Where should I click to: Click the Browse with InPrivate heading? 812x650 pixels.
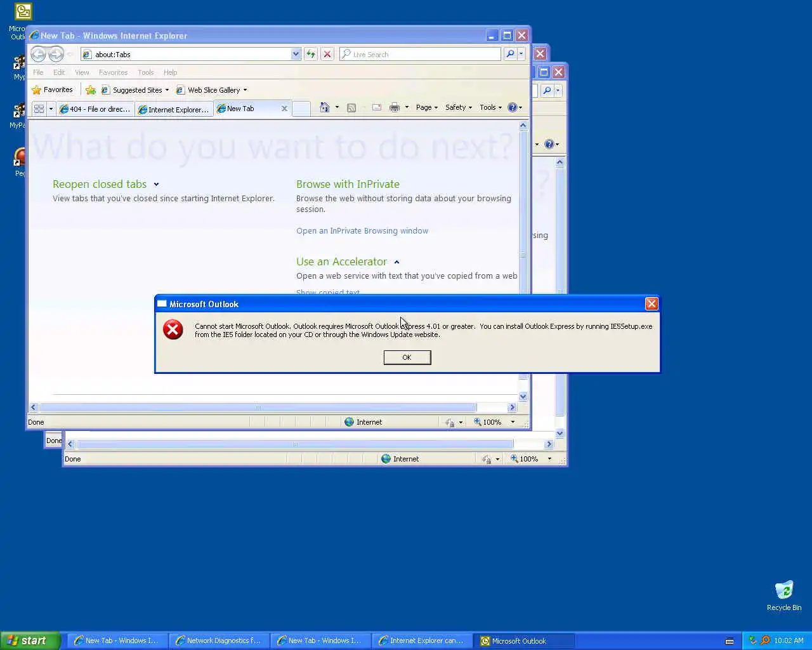point(348,184)
